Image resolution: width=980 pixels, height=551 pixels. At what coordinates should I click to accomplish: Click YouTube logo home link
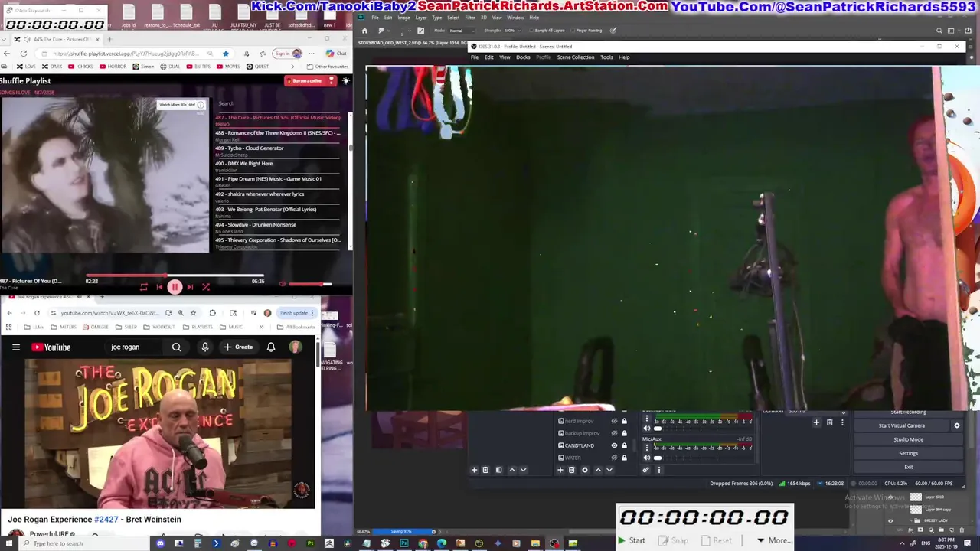pos(51,347)
